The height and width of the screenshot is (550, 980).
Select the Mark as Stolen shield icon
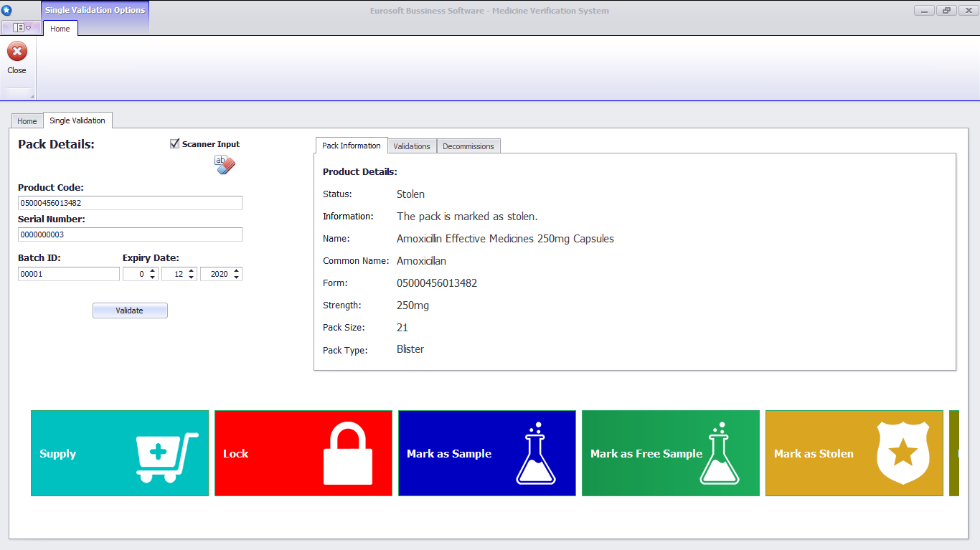point(903,453)
